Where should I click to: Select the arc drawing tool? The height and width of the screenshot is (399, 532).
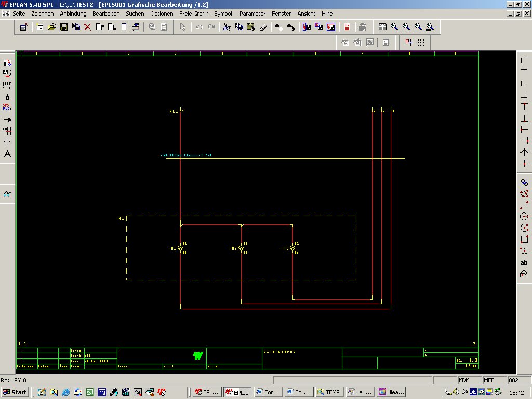[x=524, y=228]
